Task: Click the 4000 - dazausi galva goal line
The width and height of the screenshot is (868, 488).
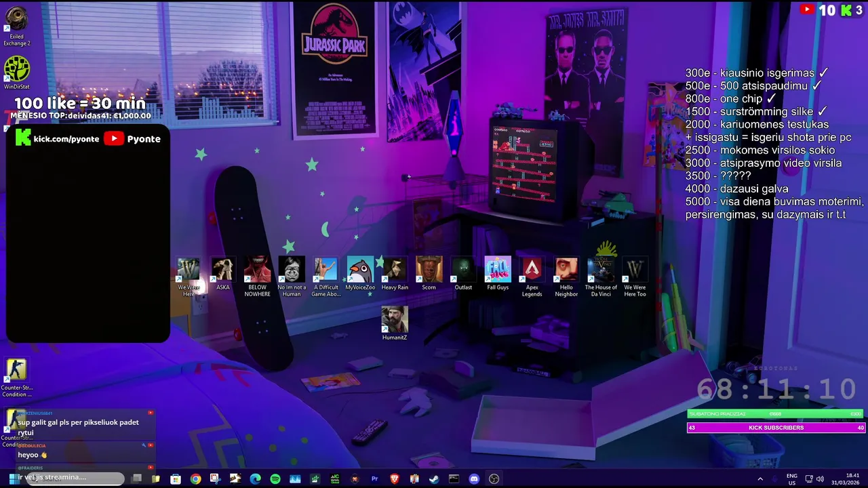Action: 736,189
